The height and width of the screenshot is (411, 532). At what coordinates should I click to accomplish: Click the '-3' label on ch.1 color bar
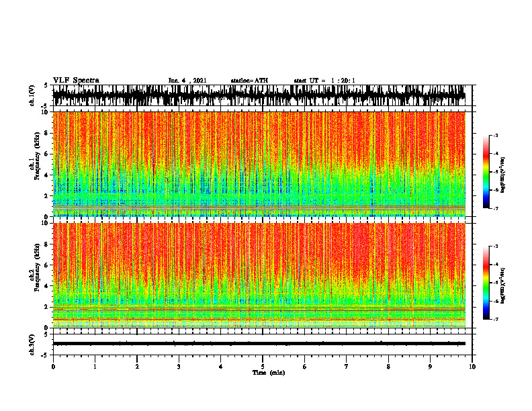pos(495,135)
